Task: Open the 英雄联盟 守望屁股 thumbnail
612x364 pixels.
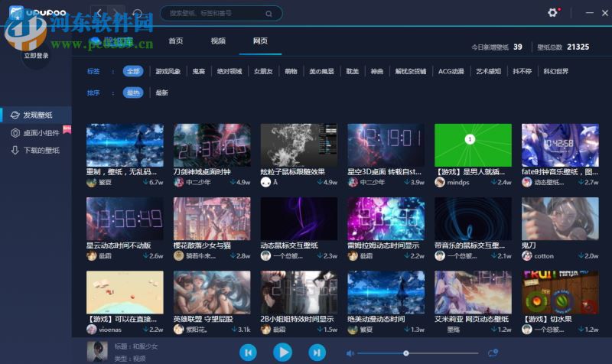Action: pos(212,292)
